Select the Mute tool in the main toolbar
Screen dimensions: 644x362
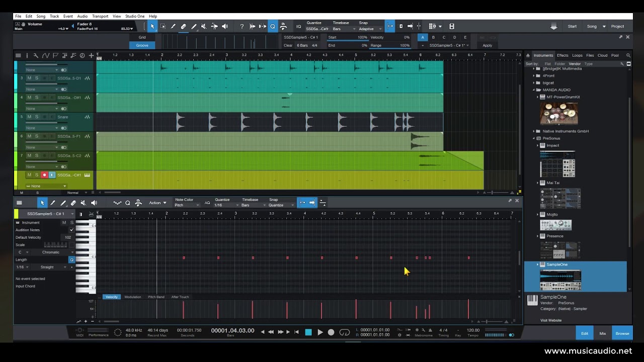click(x=204, y=26)
